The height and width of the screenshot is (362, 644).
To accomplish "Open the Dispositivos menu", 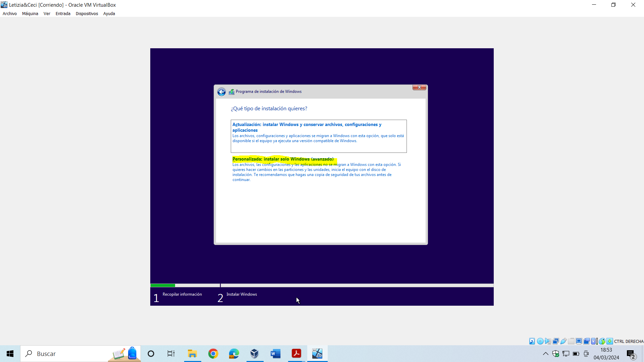I will coord(87,14).
